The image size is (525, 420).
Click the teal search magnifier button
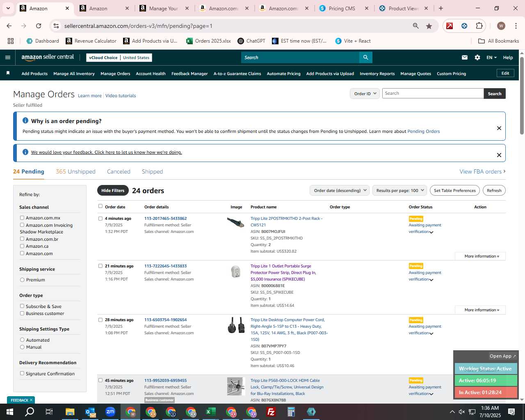[x=365, y=57]
